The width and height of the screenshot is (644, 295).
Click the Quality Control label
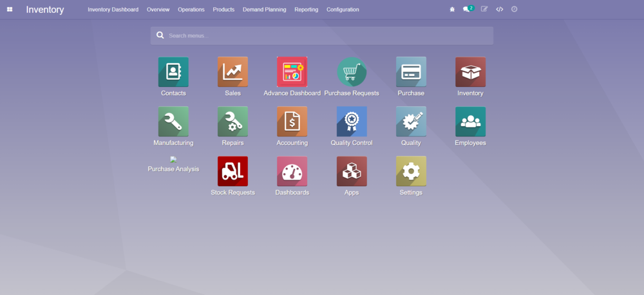click(352, 143)
